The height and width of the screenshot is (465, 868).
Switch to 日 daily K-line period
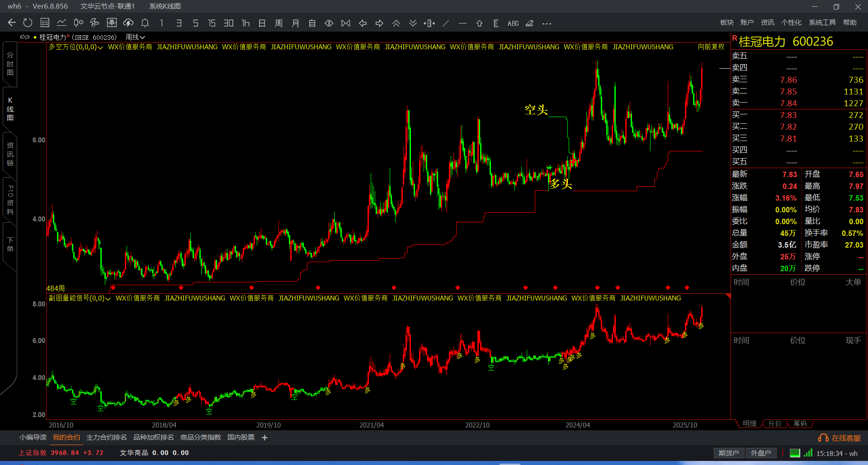(x=262, y=23)
